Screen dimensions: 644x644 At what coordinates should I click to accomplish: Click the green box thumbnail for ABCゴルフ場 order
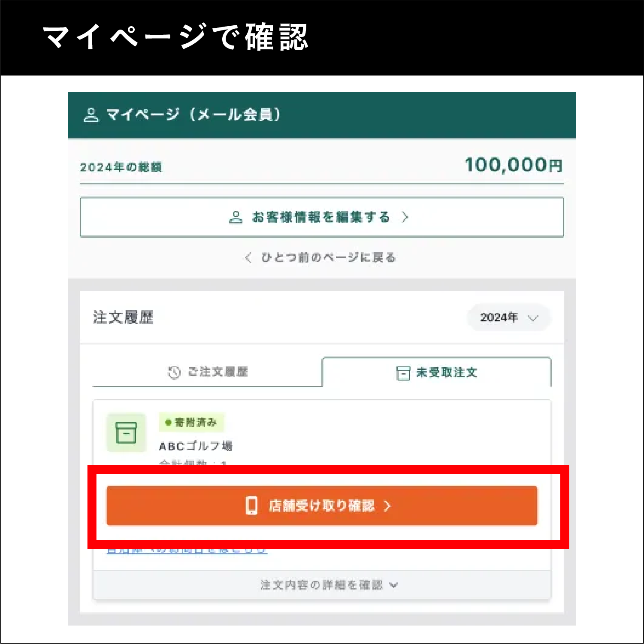(126, 432)
